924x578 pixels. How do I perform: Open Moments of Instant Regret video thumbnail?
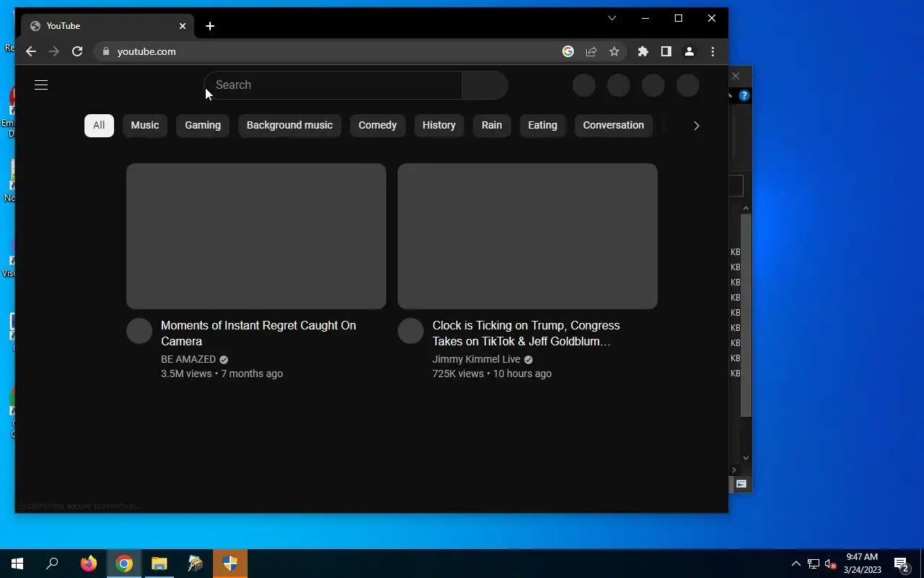click(256, 236)
